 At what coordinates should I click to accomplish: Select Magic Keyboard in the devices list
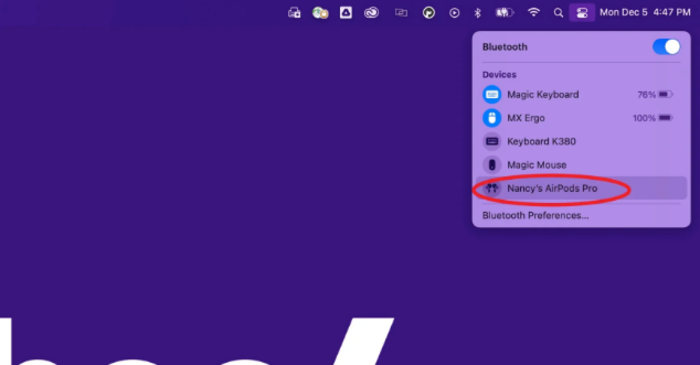(581, 95)
